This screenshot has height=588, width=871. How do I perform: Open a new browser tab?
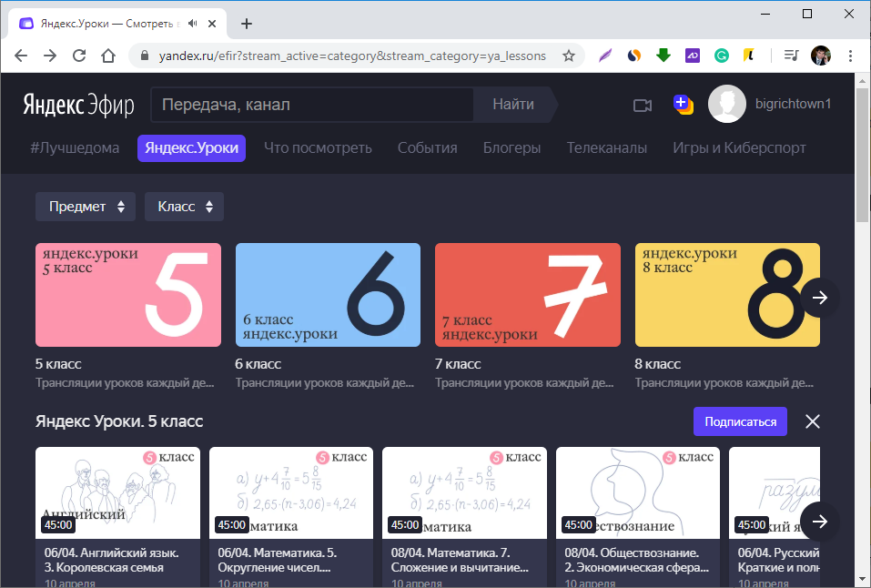click(x=247, y=24)
